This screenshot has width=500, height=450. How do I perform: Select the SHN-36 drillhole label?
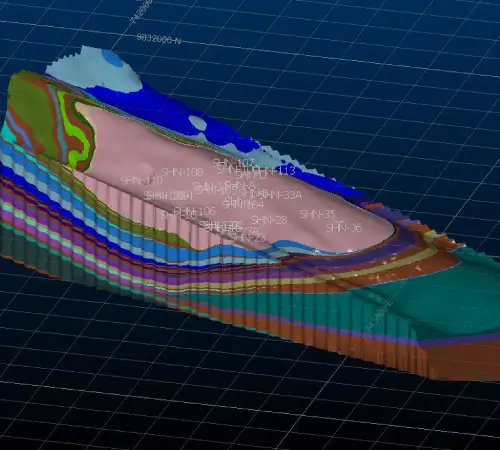[344, 228]
